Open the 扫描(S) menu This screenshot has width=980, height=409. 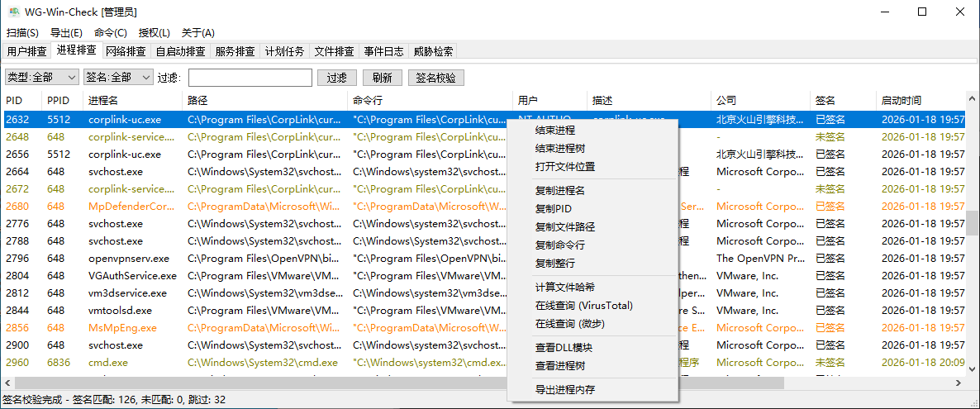click(22, 33)
